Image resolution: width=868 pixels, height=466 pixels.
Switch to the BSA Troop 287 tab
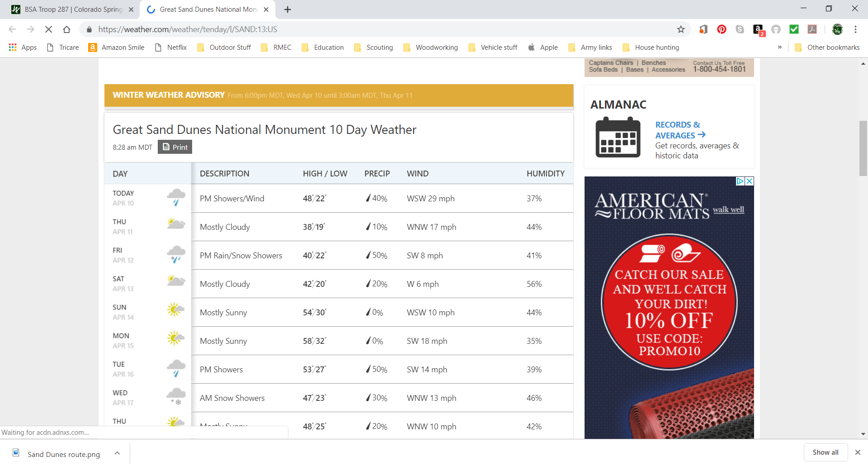coord(72,10)
